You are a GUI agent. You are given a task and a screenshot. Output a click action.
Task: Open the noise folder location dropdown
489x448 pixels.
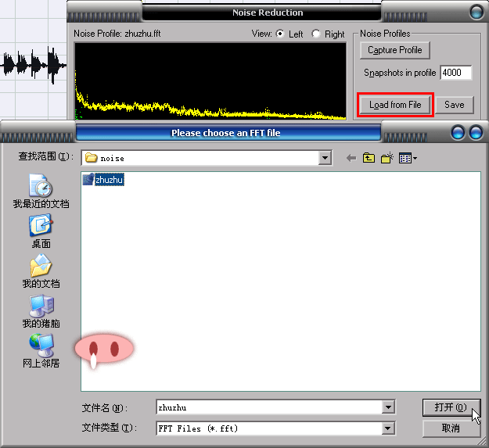325,158
